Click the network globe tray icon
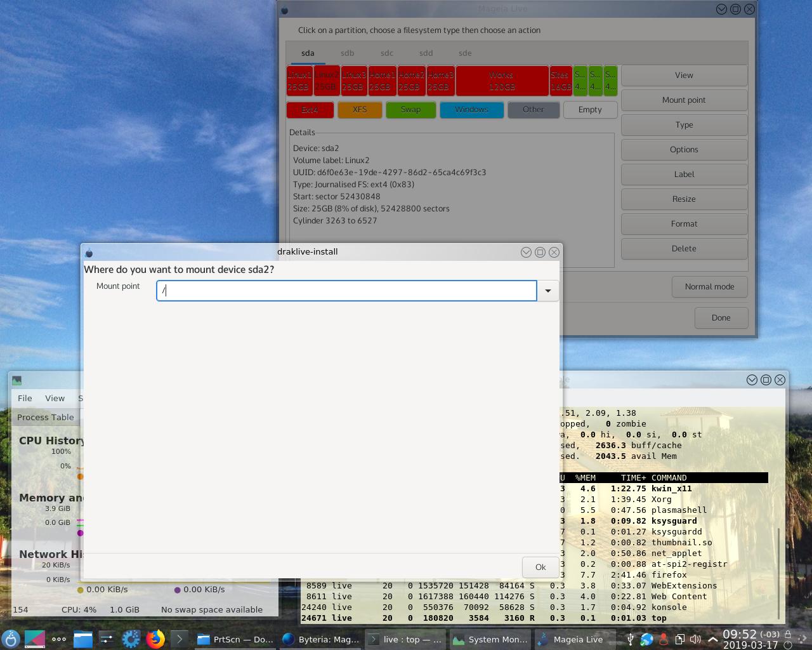This screenshot has height=650, width=812. pos(646,639)
